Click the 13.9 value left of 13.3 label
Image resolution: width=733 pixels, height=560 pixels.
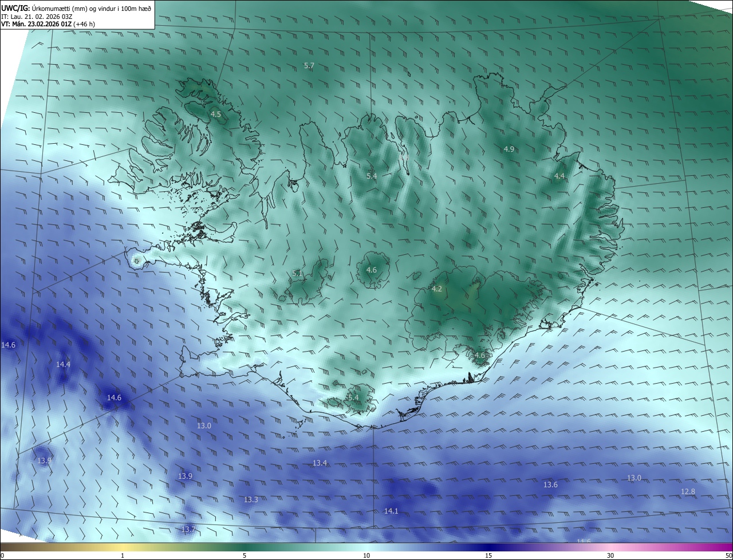(185, 476)
